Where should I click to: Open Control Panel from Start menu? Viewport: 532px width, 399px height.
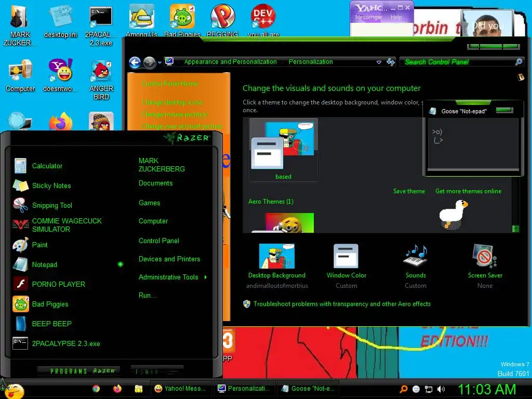(x=159, y=241)
